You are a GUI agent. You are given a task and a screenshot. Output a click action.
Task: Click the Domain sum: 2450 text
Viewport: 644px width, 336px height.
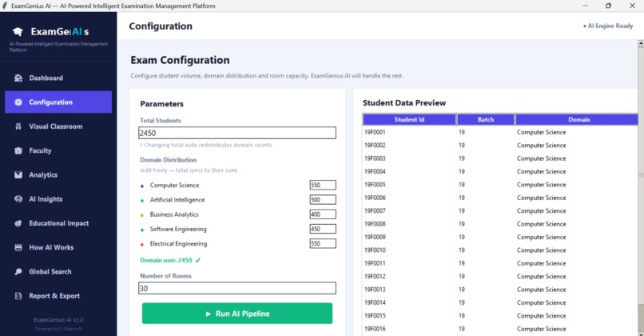pos(166,260)
